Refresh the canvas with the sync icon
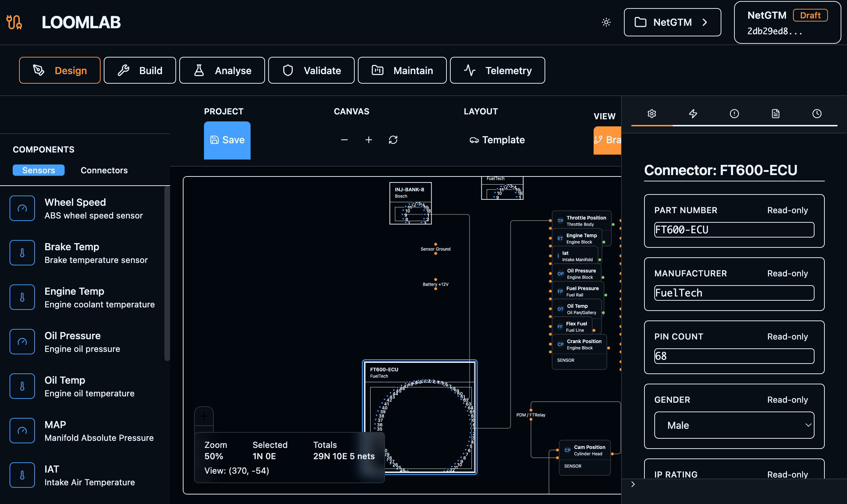 (393, 140)
